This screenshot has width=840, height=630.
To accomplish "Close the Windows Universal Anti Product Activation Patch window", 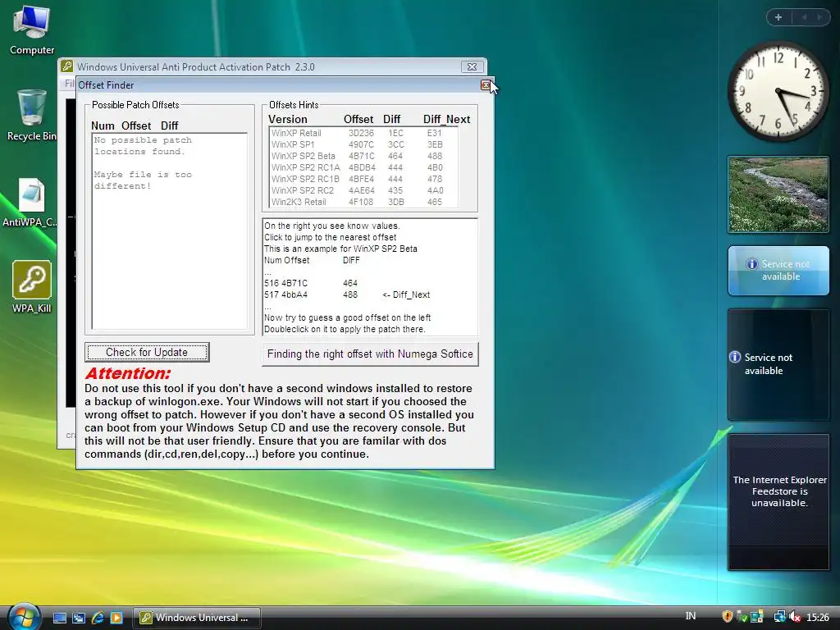I will click(472, 66).
